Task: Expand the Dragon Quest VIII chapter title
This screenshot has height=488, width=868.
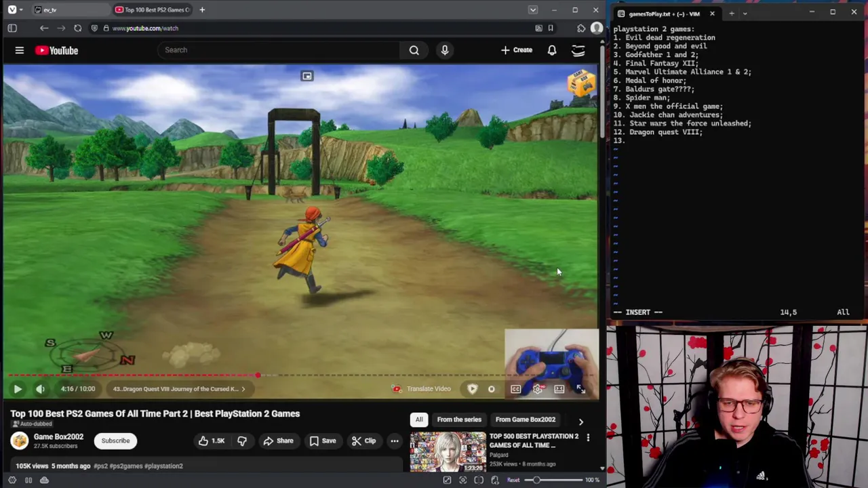Action: click(179, 389)
